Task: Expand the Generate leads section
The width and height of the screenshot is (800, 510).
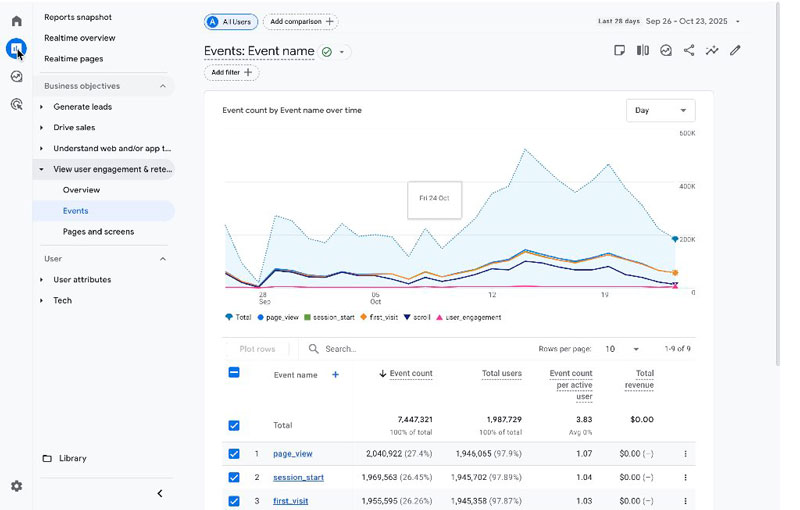Action: (x=82, y=107)
